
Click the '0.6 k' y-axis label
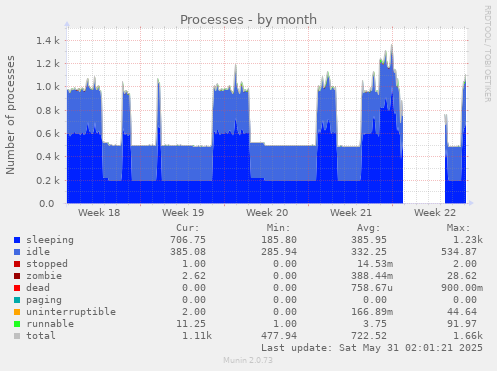[48, 134]
